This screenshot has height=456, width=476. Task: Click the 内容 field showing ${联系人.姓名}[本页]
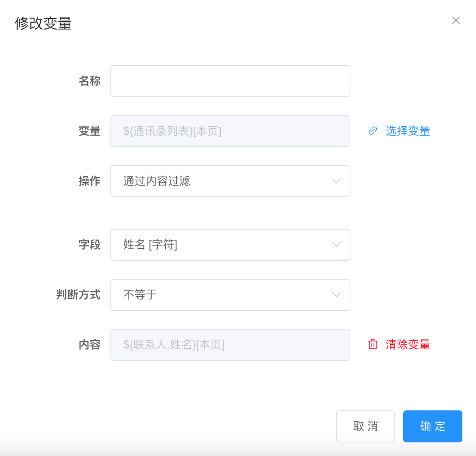coord(230,345)
